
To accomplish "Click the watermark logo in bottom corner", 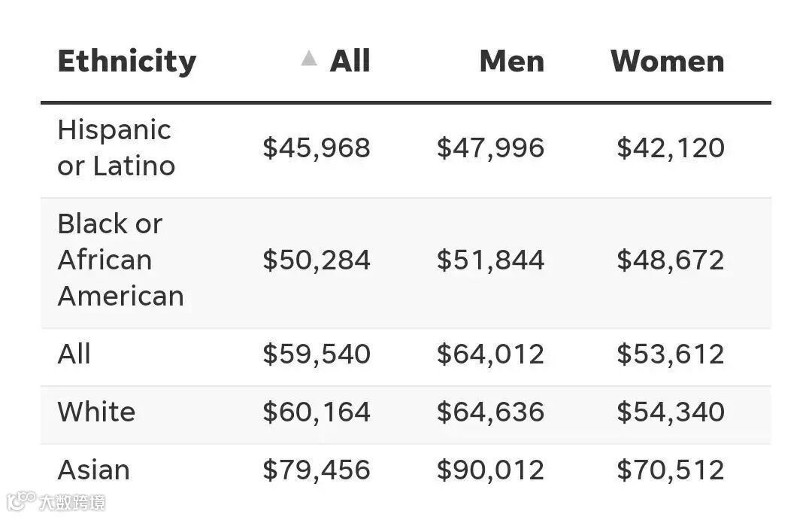I will (x=56, y=501).
